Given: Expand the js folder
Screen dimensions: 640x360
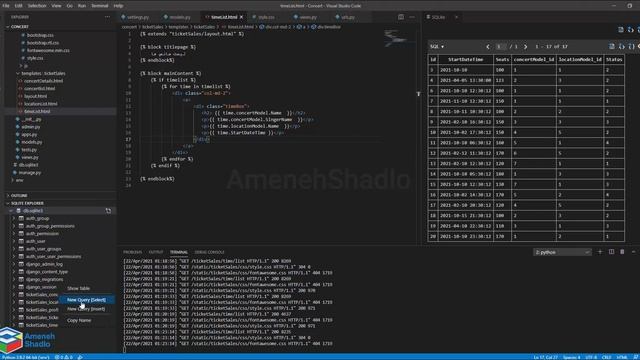Looking at the screenshot, I should coord(25,65).
